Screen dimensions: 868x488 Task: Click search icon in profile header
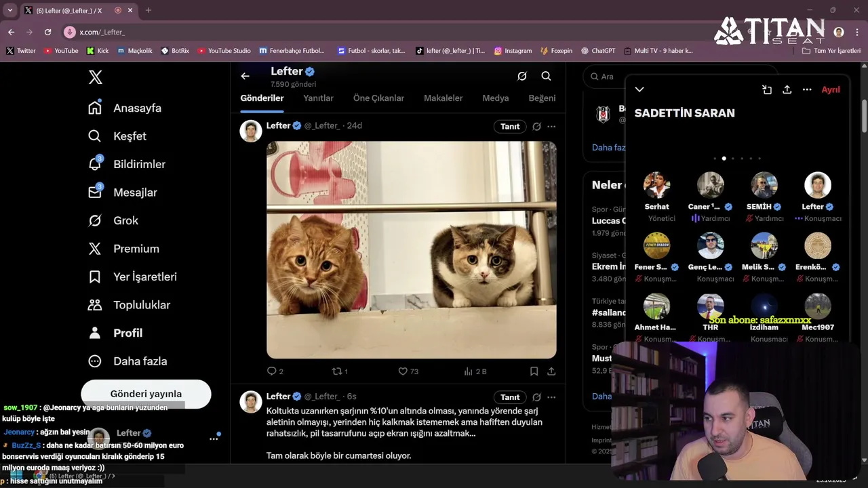click(546, 77)
